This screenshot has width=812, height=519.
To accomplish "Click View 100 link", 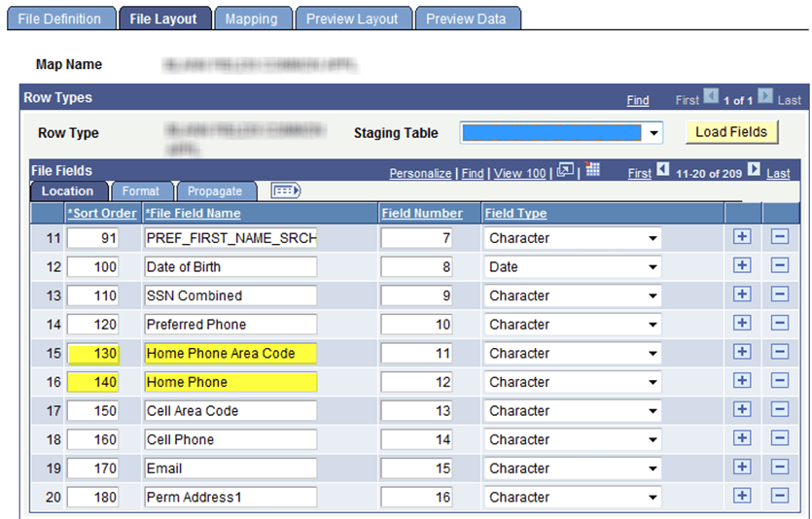I will [519, 173].
